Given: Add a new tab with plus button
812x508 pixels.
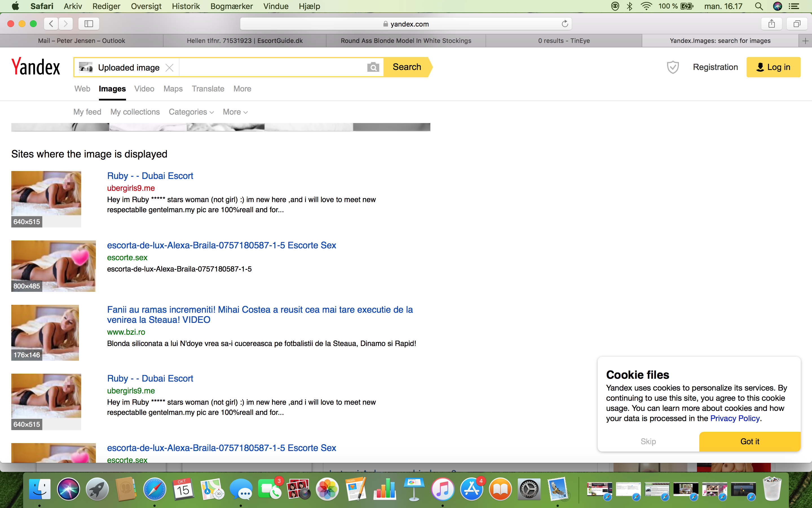Looking at the screenshot, I should (805, 41).
